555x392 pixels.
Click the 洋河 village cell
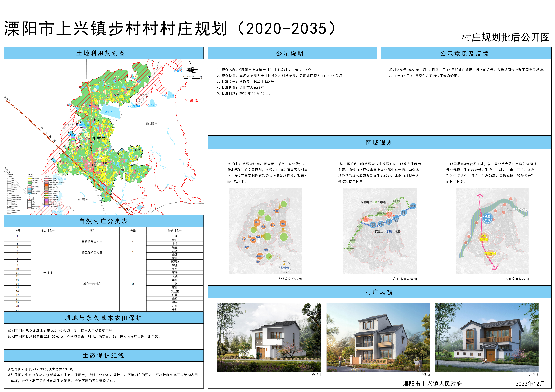[x=175, y=251]
